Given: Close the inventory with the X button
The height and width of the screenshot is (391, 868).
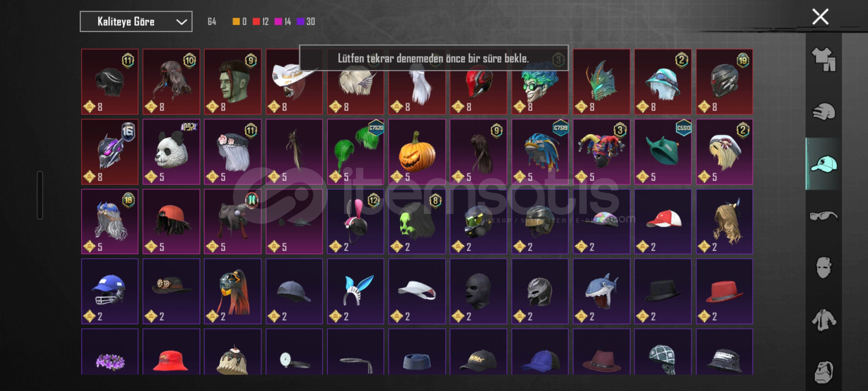Looking at the screenshot, I should pos(820,17).
